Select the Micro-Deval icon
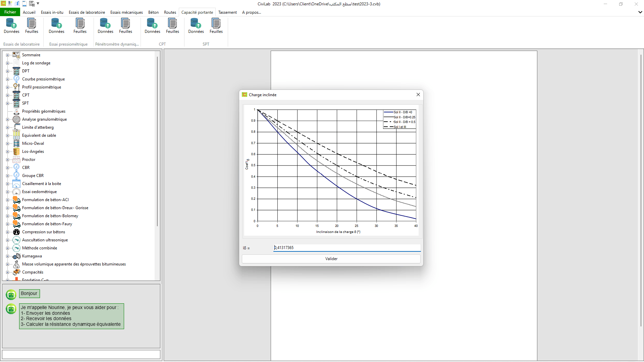Image resolution: width=644 pixels, height=362 pixels. [x=16, y=143]
